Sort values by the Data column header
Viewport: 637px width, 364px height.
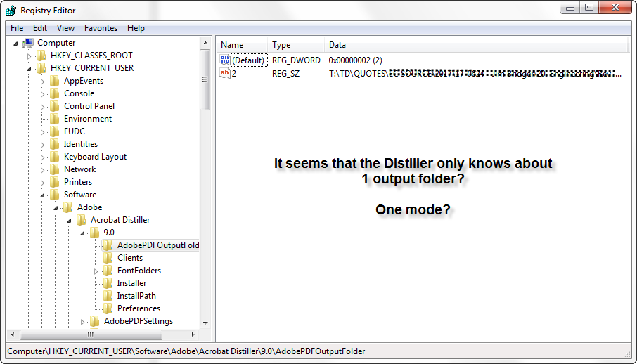pos(476,45)
